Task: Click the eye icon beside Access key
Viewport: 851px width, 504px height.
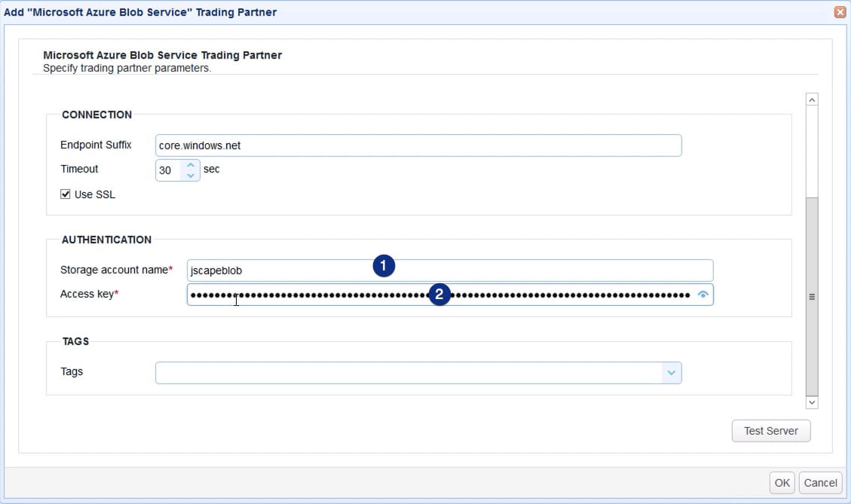Action: coord(703,295)
